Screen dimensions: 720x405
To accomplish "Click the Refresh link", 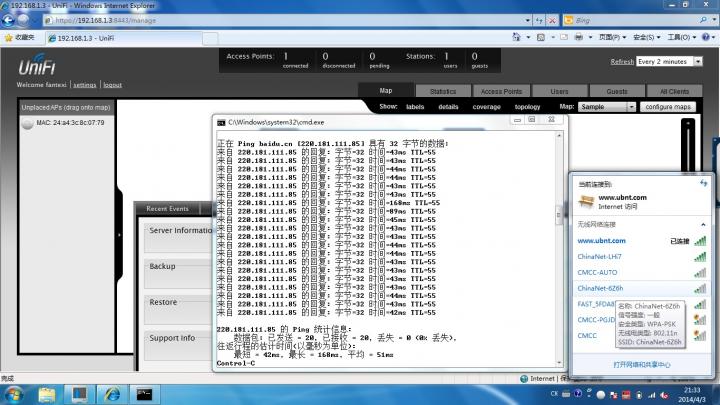I will (622, 62).
